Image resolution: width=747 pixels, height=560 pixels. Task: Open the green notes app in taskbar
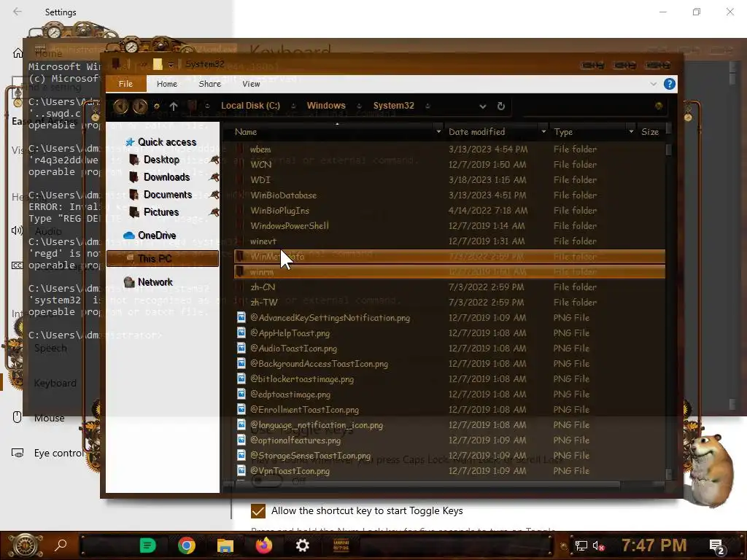click(147, 545)
